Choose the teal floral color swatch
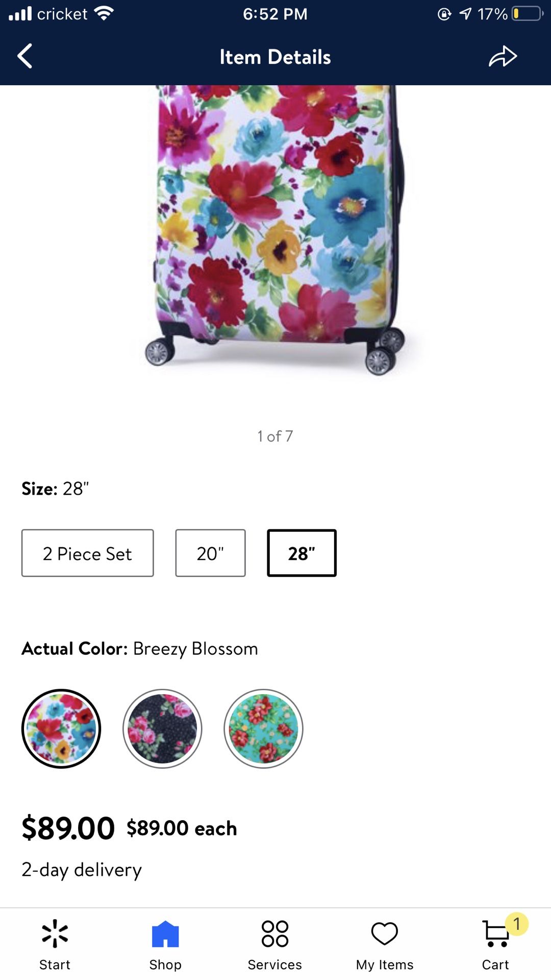 click(x=263, y=729)
